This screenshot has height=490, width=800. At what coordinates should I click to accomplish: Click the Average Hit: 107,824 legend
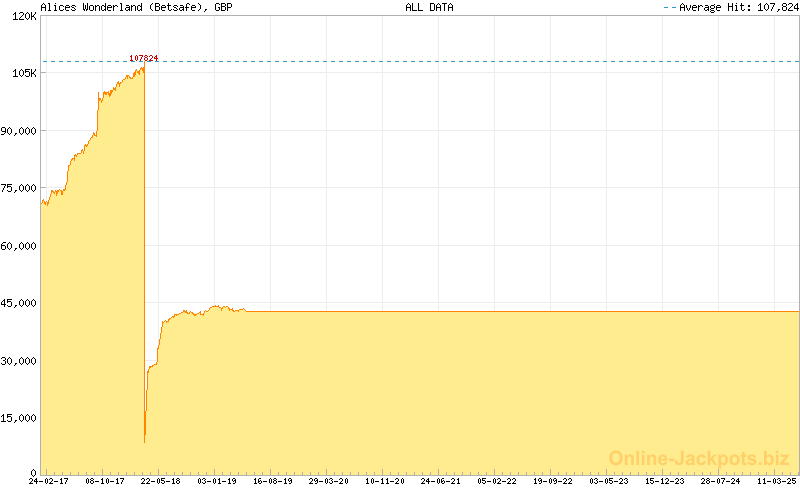point(730,7)
